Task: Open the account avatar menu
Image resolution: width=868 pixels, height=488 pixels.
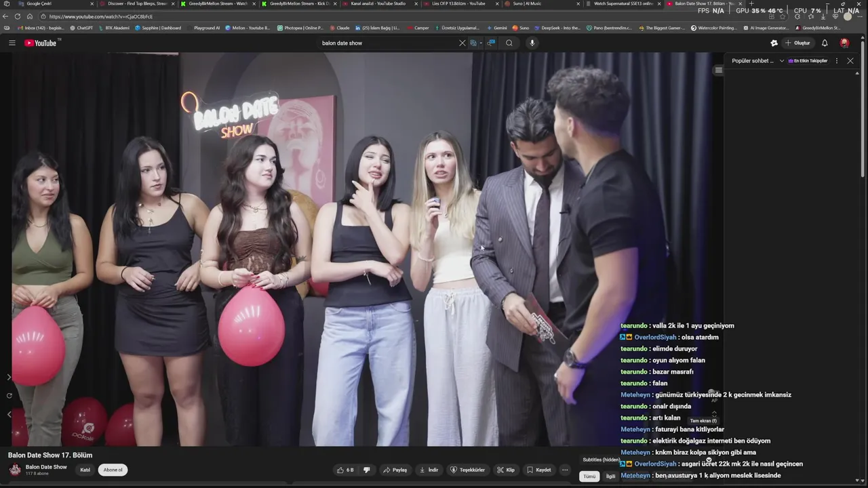Action: (x=844, y=43)
